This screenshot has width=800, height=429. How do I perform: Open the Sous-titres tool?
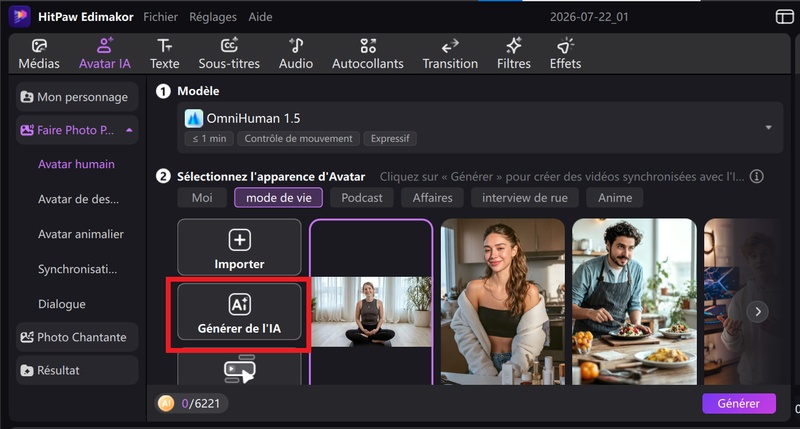point(229,54)
